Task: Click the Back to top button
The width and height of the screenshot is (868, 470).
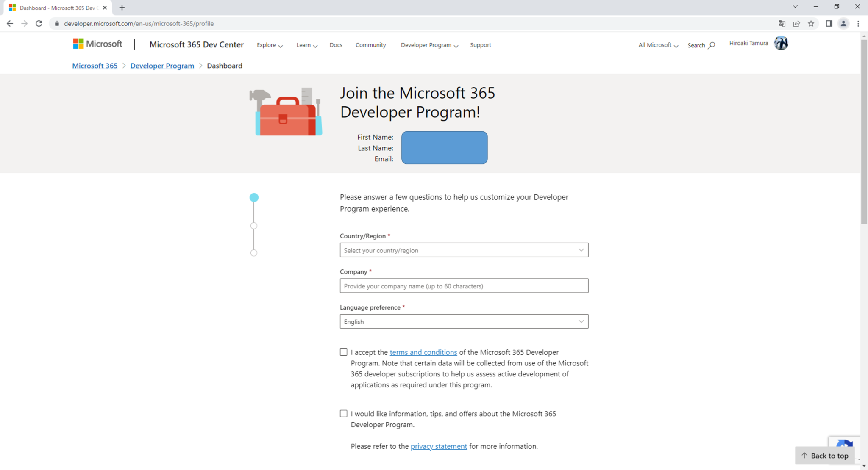Action: tap(825, 456)
